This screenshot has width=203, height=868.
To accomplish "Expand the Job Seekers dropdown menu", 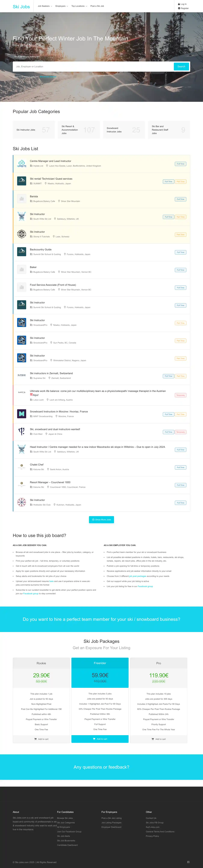I will (x=45, y=6).
